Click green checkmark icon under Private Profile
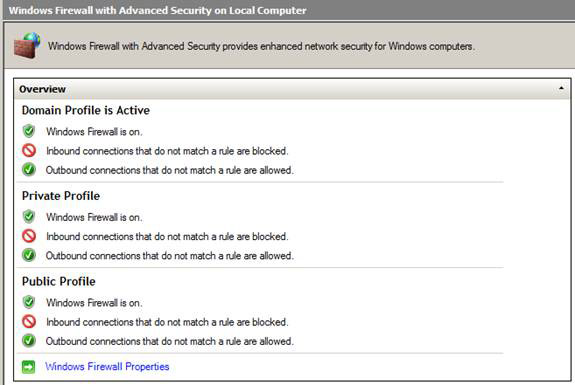Screen dimensions: 575x385 (29, 255)
